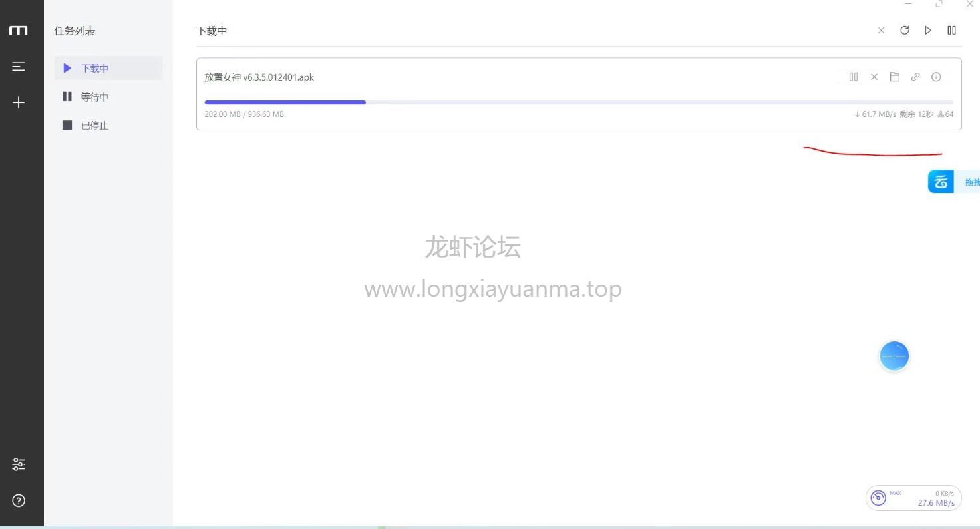This screenshot has width=980, height=529.
Task: Pause all tasks from top toolbar
Action: tap(951, 30)
